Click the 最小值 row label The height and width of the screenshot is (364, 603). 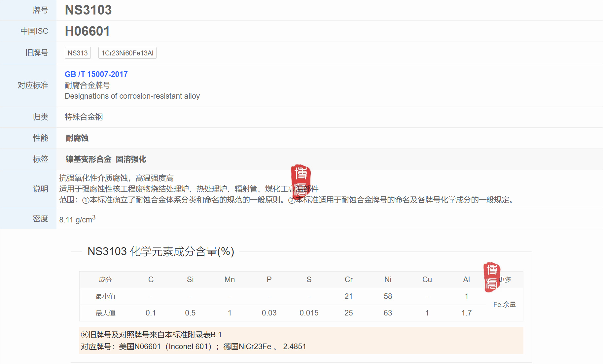tap(105, 296)
